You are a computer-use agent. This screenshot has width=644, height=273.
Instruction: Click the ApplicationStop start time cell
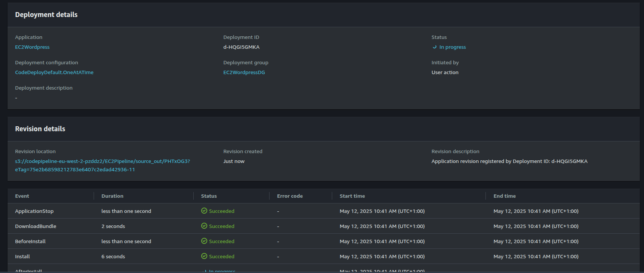click(382, 211)
